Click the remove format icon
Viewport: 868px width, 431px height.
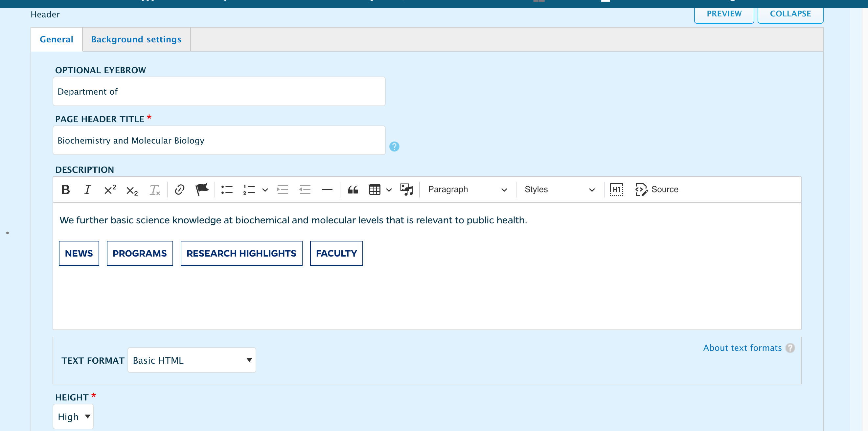[x=154, y=190]
